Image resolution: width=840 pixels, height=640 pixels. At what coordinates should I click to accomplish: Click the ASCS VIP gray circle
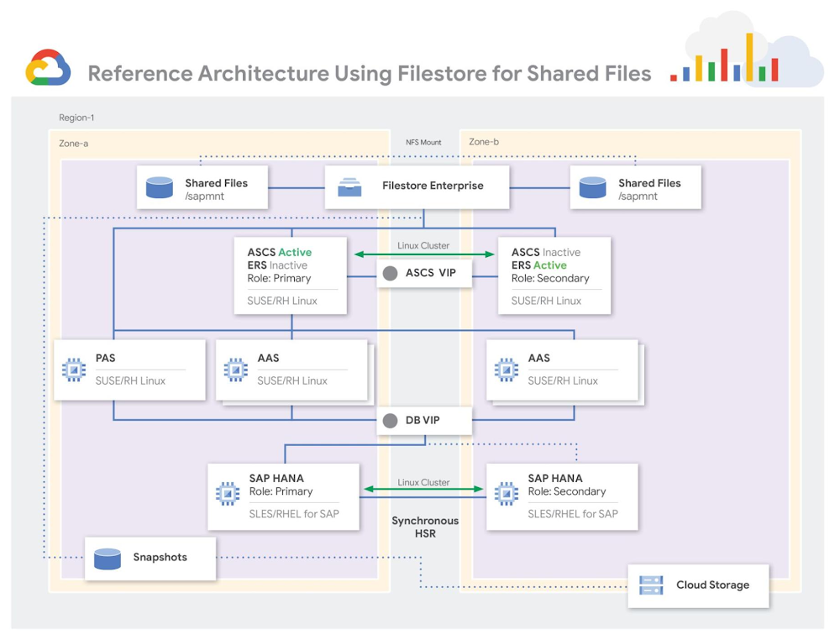[390, 273]
